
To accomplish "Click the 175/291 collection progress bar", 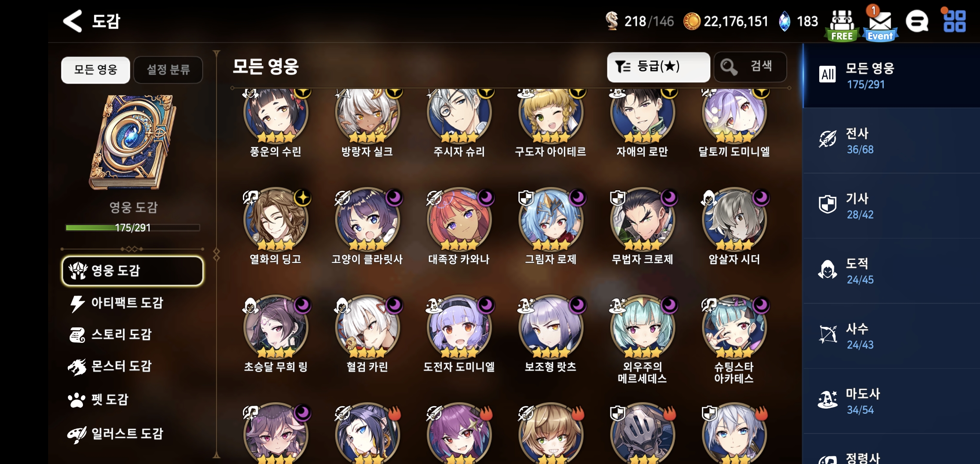I will pyautogui.click(x=132, y=228).
